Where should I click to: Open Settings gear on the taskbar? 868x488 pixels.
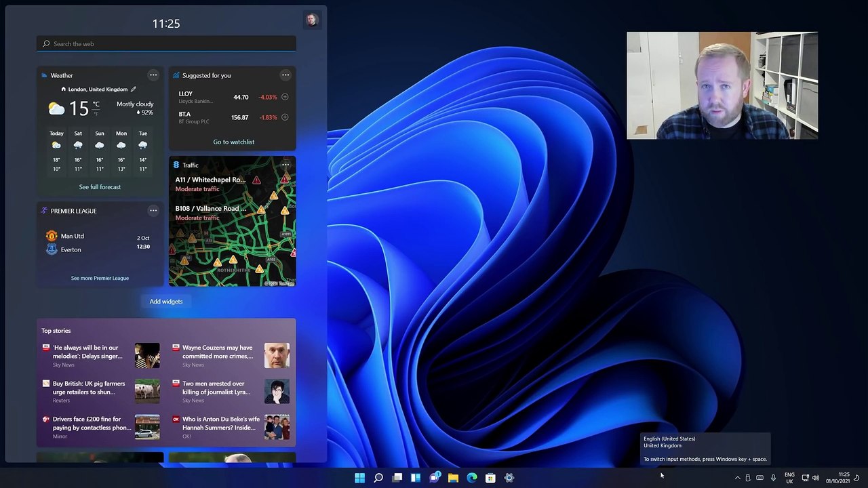tap(509, 478)
